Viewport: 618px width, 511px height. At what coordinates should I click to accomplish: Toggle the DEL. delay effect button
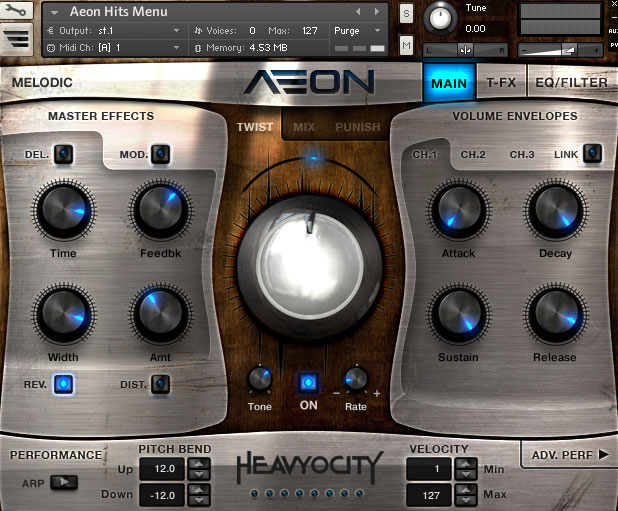63,154
